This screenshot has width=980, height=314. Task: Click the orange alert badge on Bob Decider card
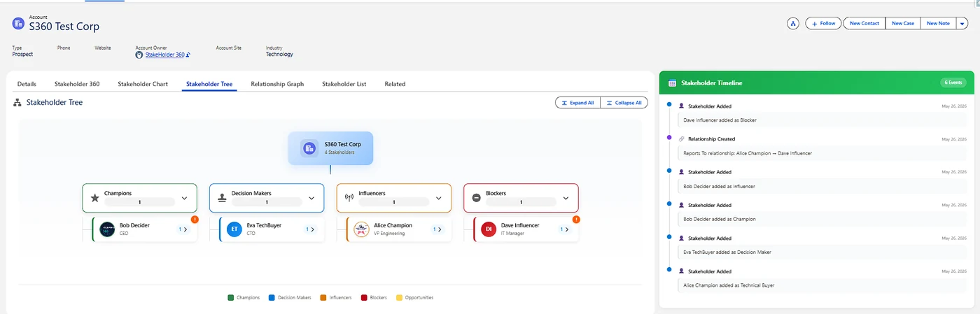pos(195,220)
